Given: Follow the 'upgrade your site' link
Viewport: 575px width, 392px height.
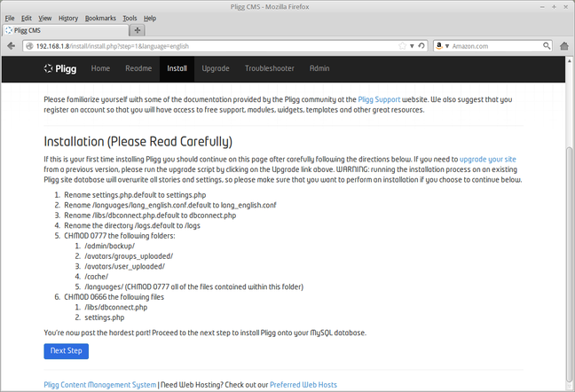Looking at the screenshot, I should click(x=488, y=160).
